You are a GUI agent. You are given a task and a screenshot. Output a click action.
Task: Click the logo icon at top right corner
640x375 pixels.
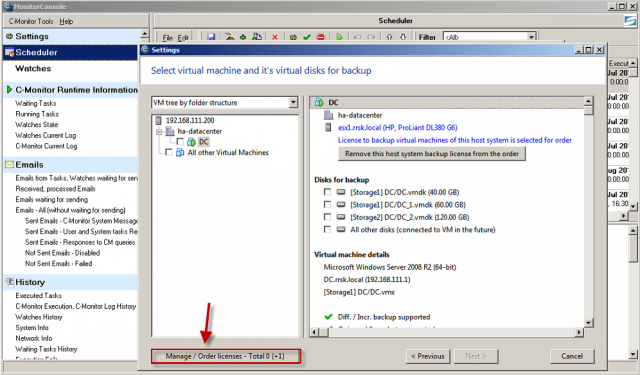tap(630, 21)
